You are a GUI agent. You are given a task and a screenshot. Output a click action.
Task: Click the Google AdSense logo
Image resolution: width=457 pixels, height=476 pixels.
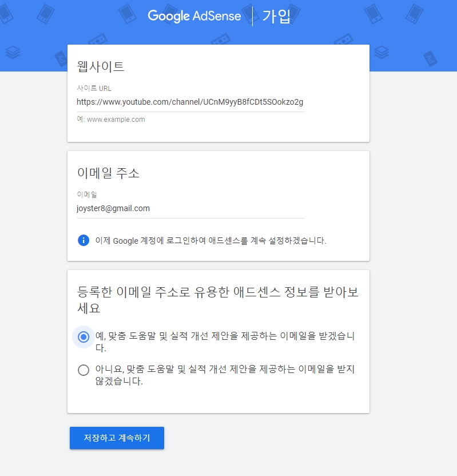point(194,16)
